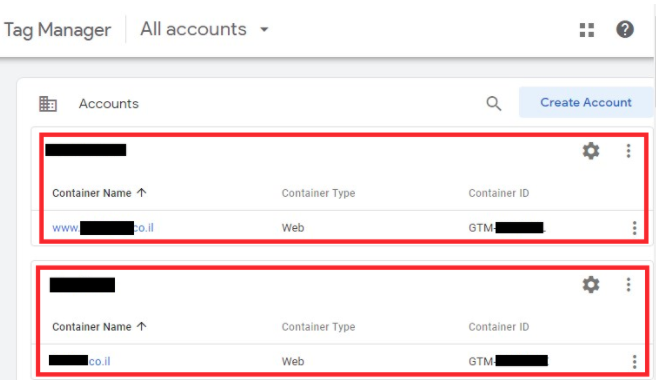Open settings gear for second account
This screenshot has width=656, height=380.
click(591, 285)
